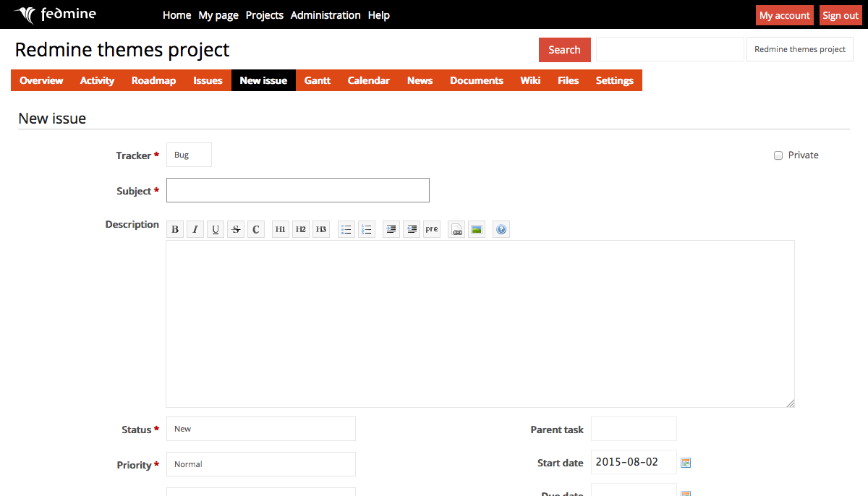Click the My account button
Viewport: 868px width, 496px height.
pos(785,15)
